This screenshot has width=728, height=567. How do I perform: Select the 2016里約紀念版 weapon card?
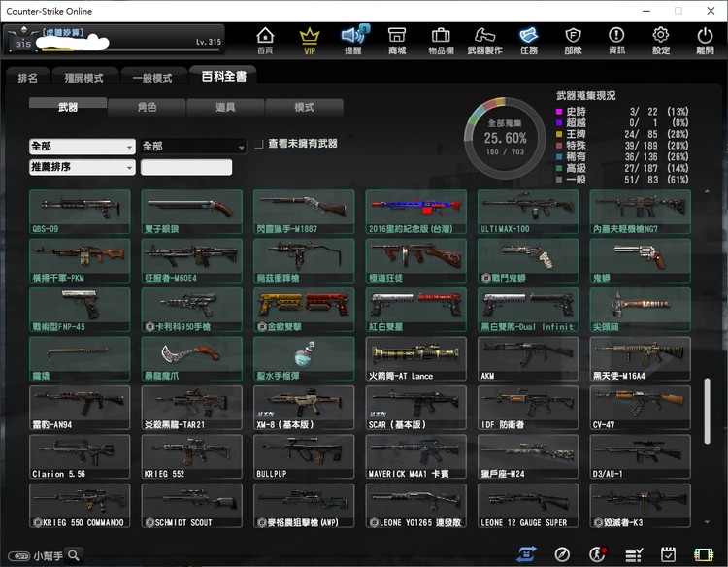(416, 212)
